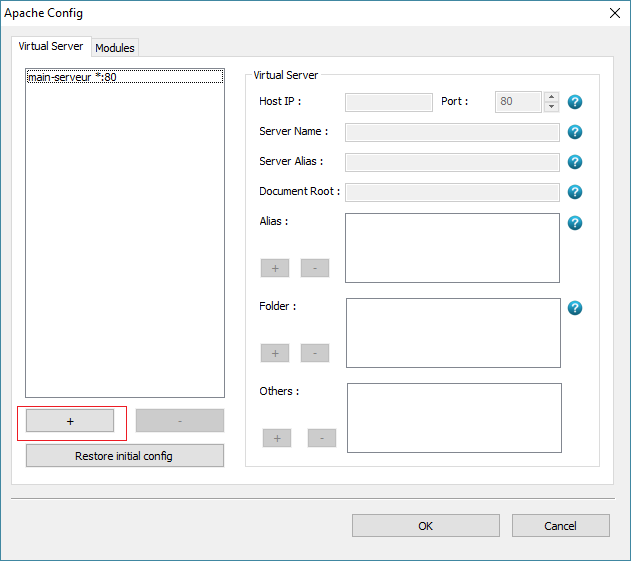Click the plus button under Alias
This screenshot has width=631, height=561.
(275, 268)
